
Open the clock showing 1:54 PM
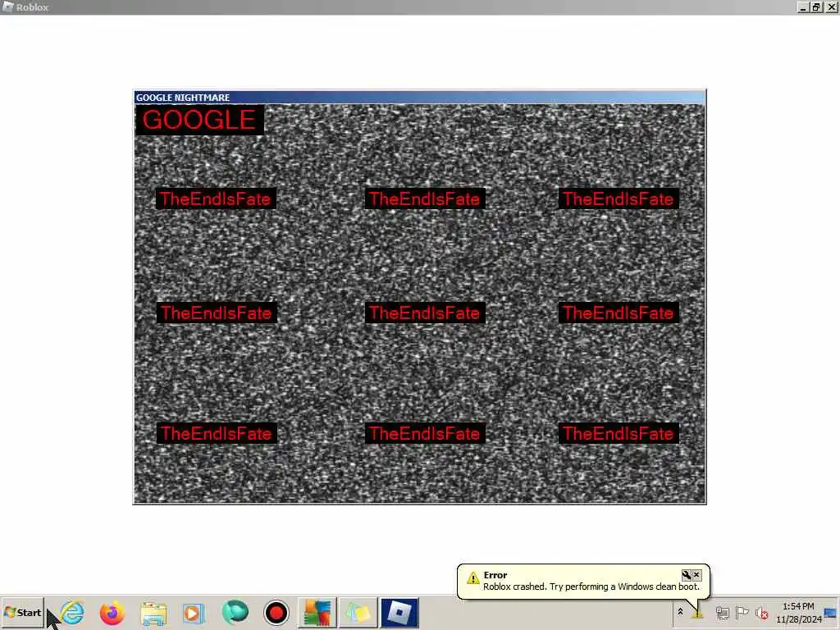(x=798, y=612)
